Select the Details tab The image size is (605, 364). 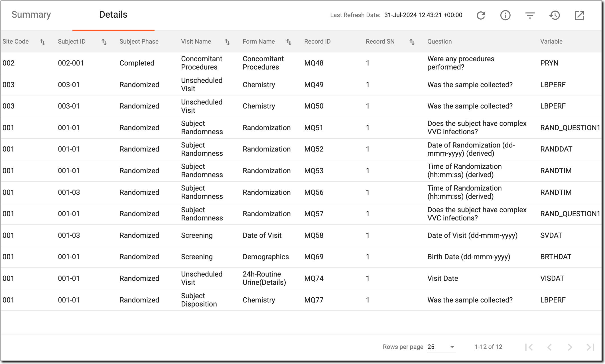pyautogui.click(x=113, y=15)
